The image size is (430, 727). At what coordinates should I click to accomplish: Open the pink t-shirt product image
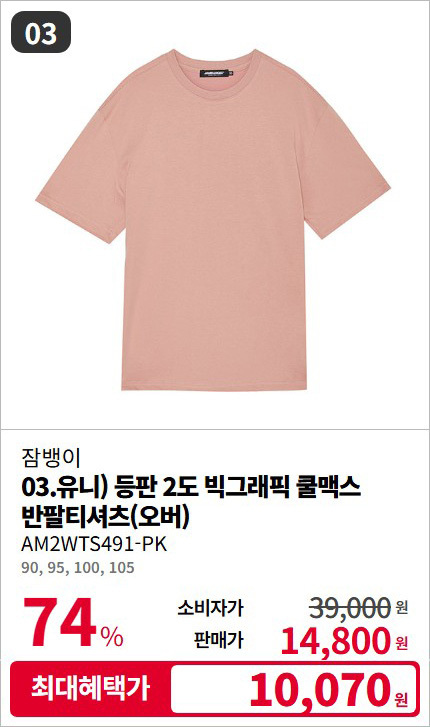(213, 219)
